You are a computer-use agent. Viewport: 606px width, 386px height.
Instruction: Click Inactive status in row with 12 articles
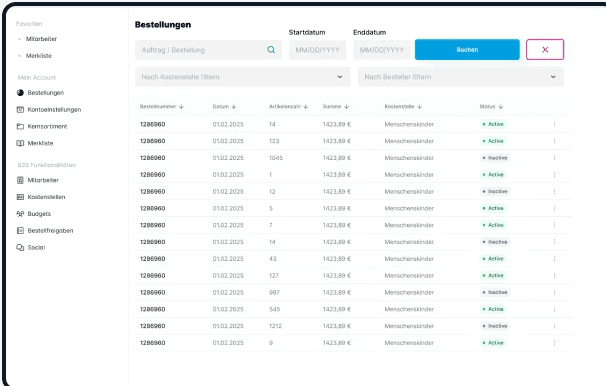tap(495, 192)
